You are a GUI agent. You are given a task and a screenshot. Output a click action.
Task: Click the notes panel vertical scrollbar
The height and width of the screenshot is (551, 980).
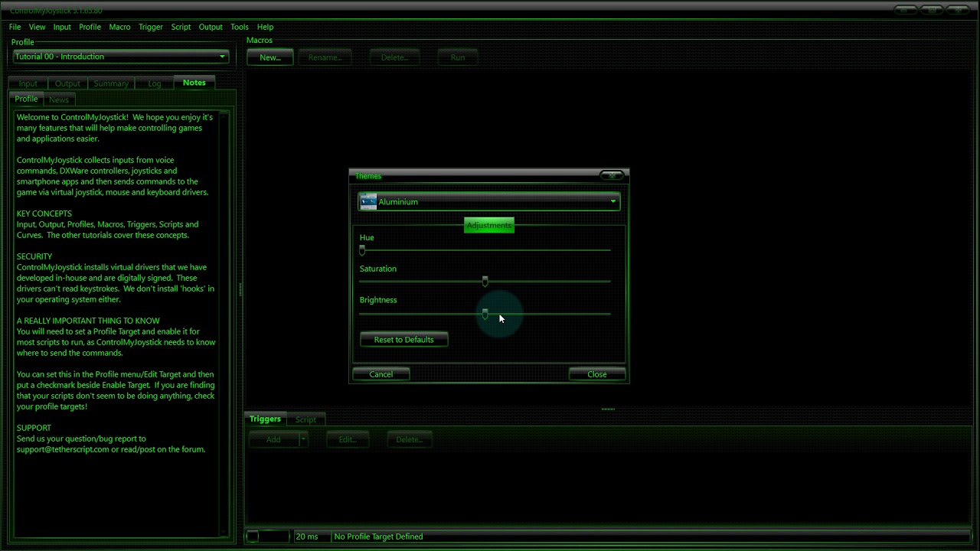tap(225, 324)
